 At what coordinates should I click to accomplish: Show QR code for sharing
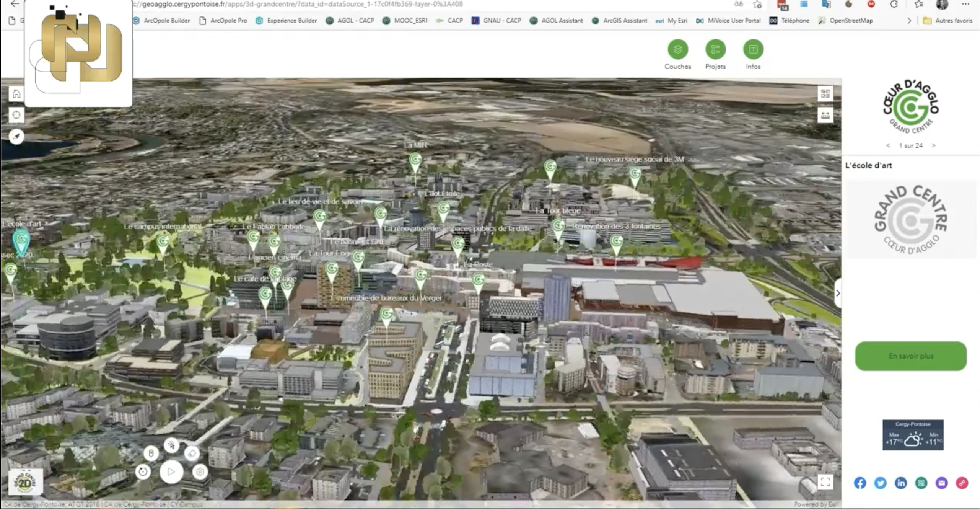pos(921,483)
